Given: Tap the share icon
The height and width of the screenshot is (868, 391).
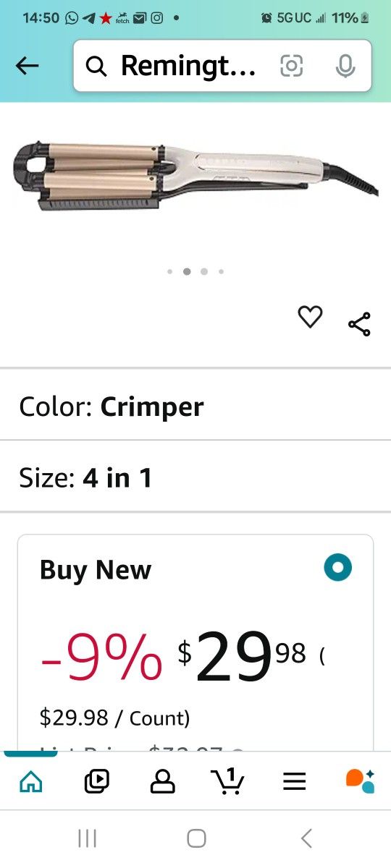Looking at the screenshot, I should [x=359, y=324].
